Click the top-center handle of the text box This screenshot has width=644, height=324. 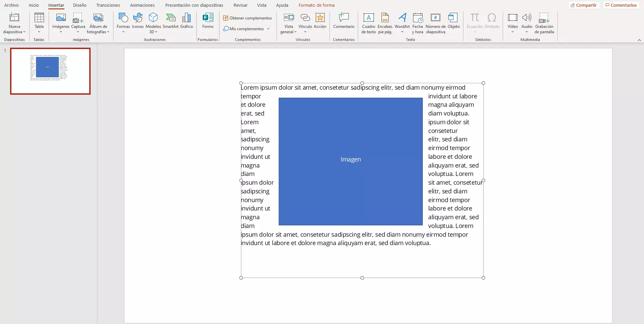[362, 83]
